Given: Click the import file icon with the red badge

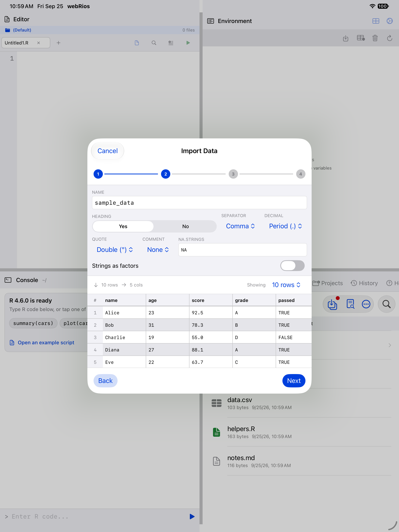Looking at the screenshot, I should [x=332, y=304].
